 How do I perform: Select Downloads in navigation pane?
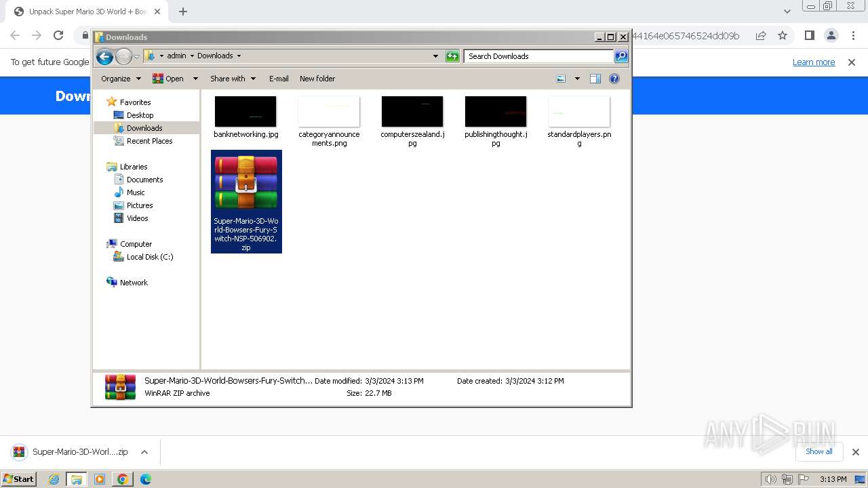144,128
